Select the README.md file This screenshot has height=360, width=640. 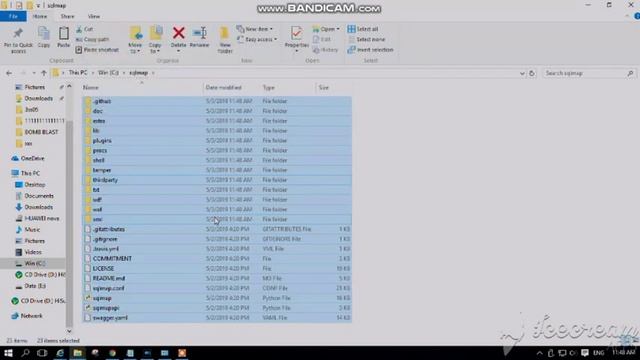coord(217,278)
